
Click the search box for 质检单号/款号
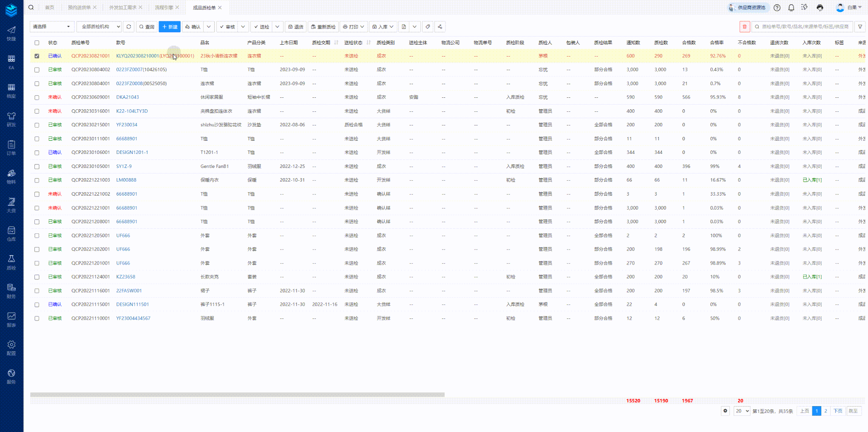click(804, 27)
